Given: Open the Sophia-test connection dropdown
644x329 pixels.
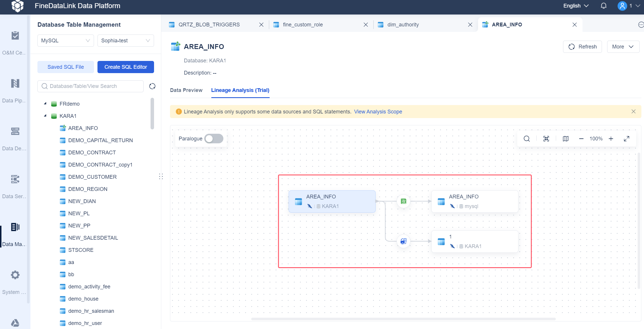Looking at the screenshot, I should coord(126,41).
